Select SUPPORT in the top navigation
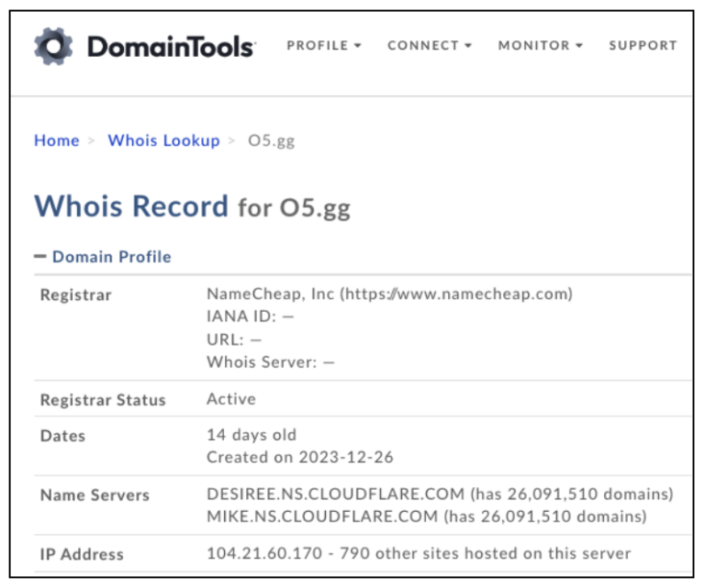Screen dimensions: 705x588 pyautogui.click(x=643, y=46)
